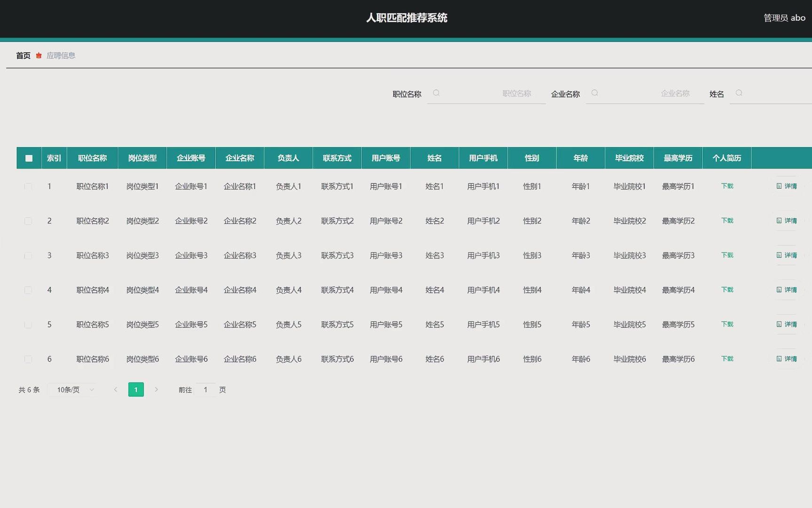
Task: Click the 人职匹配推荐系统 title
Action: point(406,18)
